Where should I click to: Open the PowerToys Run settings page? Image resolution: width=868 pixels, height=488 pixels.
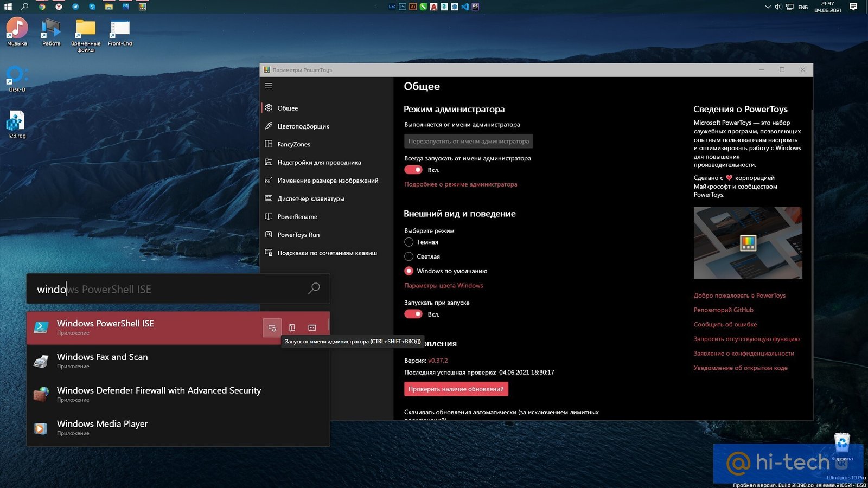(327, 235)
